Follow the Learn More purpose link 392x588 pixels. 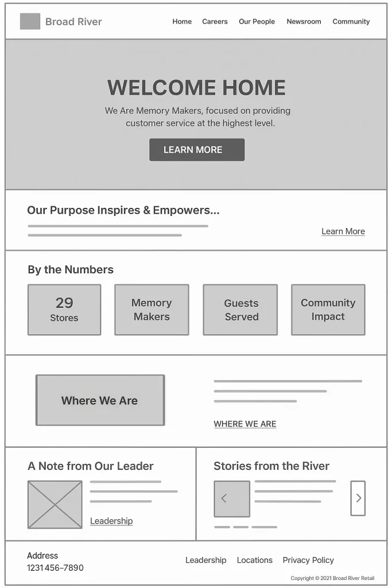[343, 231]
